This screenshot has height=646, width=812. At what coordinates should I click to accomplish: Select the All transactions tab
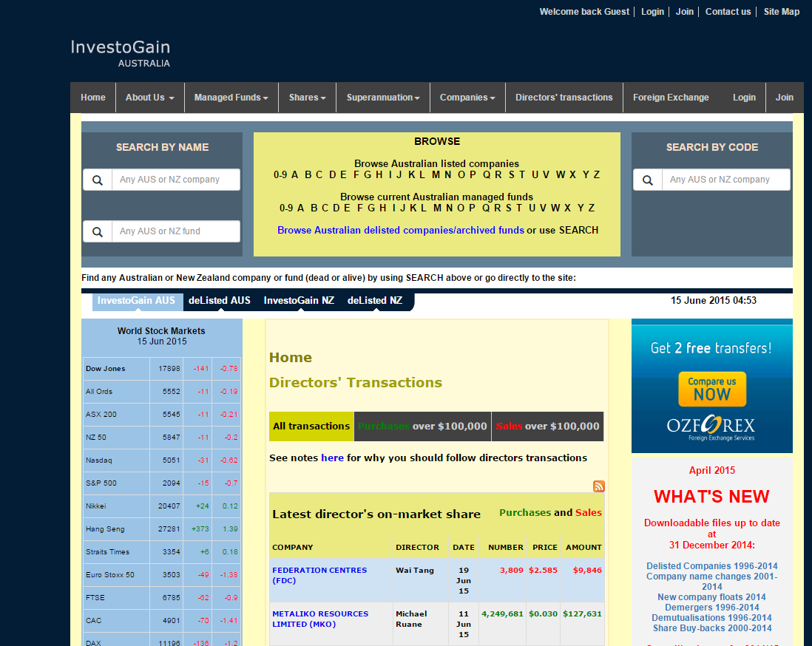coord(311,426)
